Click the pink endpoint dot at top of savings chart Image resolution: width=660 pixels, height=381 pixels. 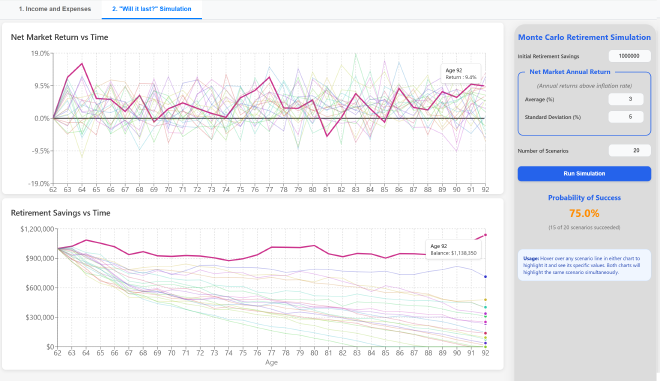pos(485,235)
